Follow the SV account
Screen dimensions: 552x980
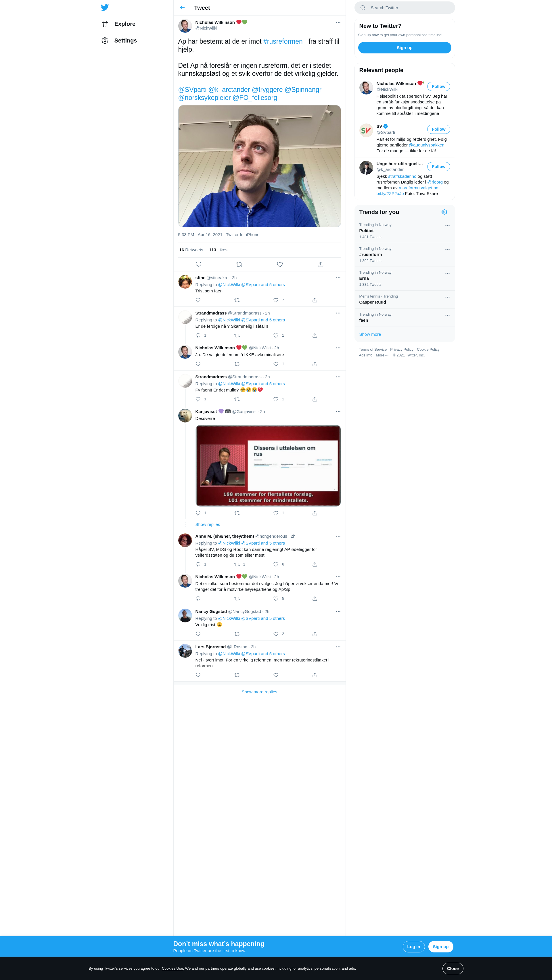[x=438, y=129]
